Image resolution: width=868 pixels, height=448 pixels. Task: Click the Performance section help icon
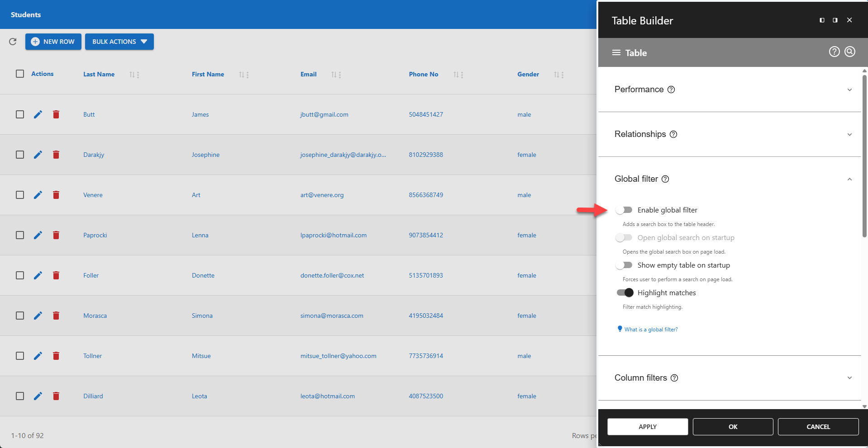671,90
